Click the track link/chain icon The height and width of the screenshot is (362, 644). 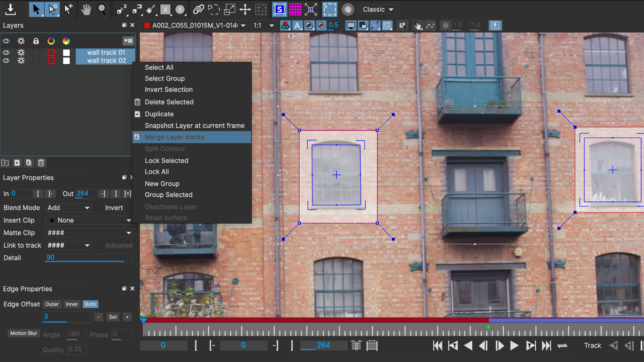[x=199, y=9]
